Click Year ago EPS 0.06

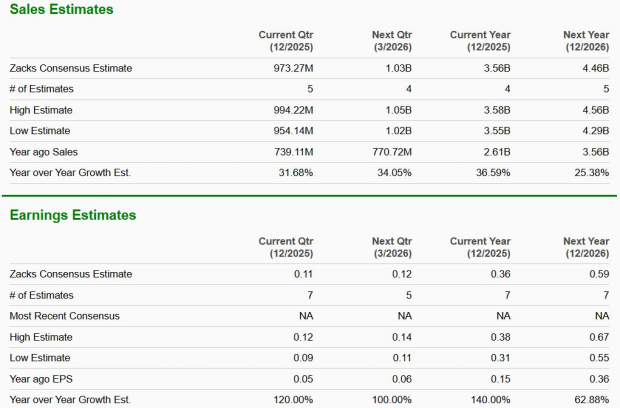point(402,379)
